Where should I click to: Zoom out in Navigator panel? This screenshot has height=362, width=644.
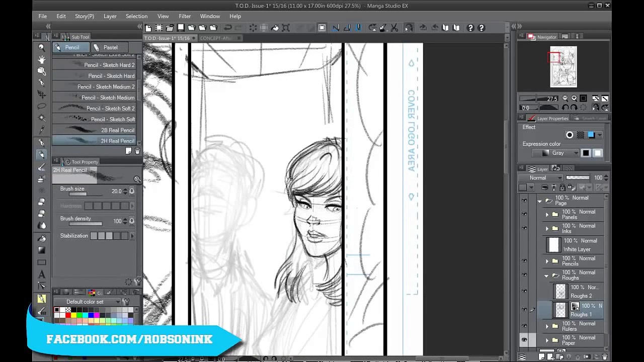click(565, 99)
